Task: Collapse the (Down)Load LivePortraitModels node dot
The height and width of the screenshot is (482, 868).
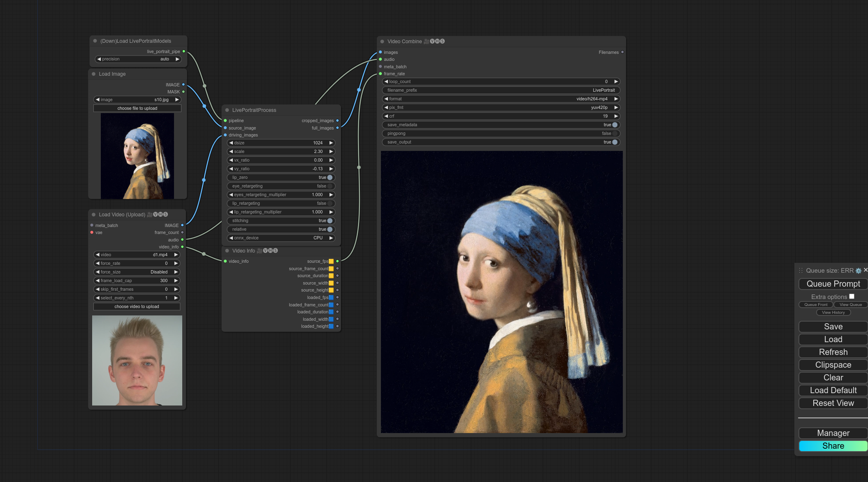Action: click(95, 41)
